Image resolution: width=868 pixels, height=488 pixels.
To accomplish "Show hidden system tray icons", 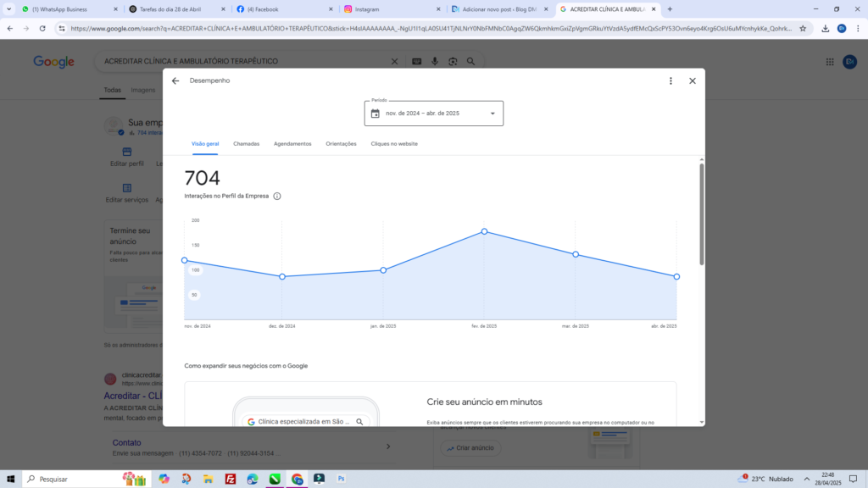I will point(807,480).
